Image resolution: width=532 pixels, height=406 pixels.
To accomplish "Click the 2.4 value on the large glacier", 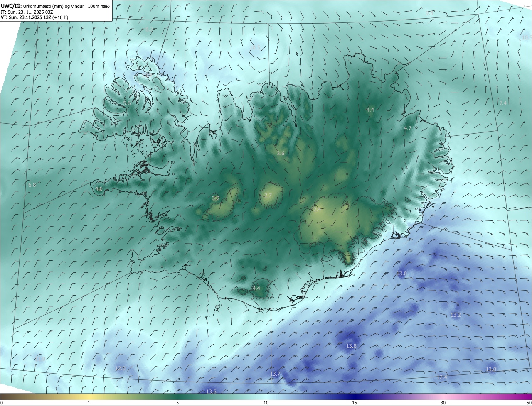I will click(317, 210).
